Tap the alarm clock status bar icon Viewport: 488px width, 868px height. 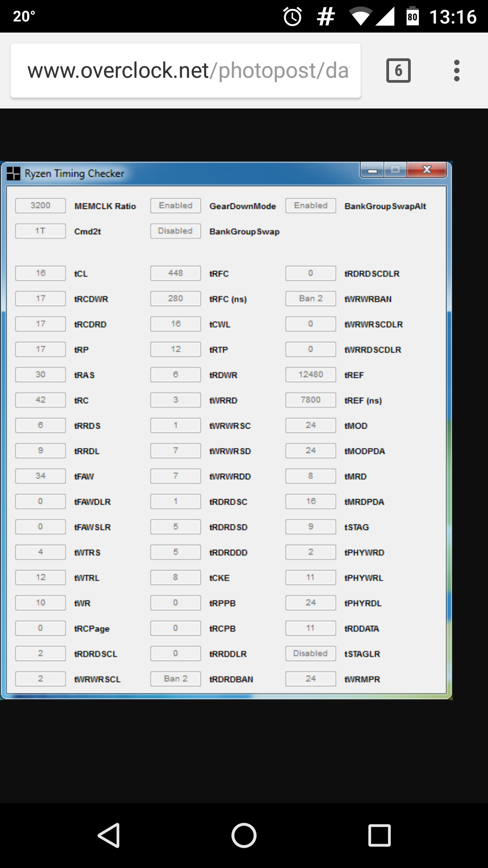coord(292,17)
